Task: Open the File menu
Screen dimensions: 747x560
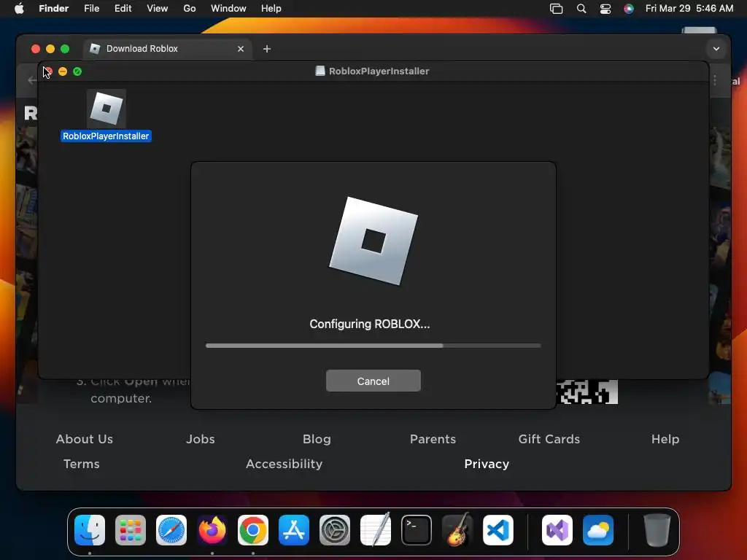Action: click(91, 8)
